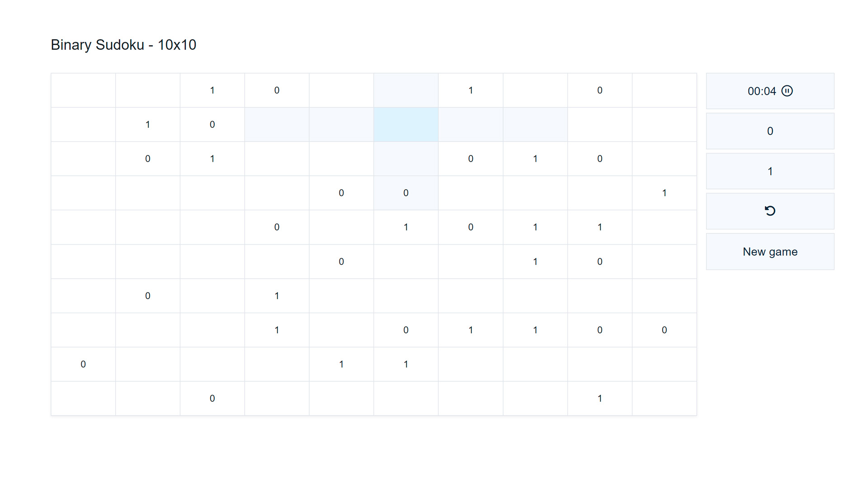This screenshot has height=488, width=868.
Task: Click the undo arrow button
Action: (x=770, y=211)
